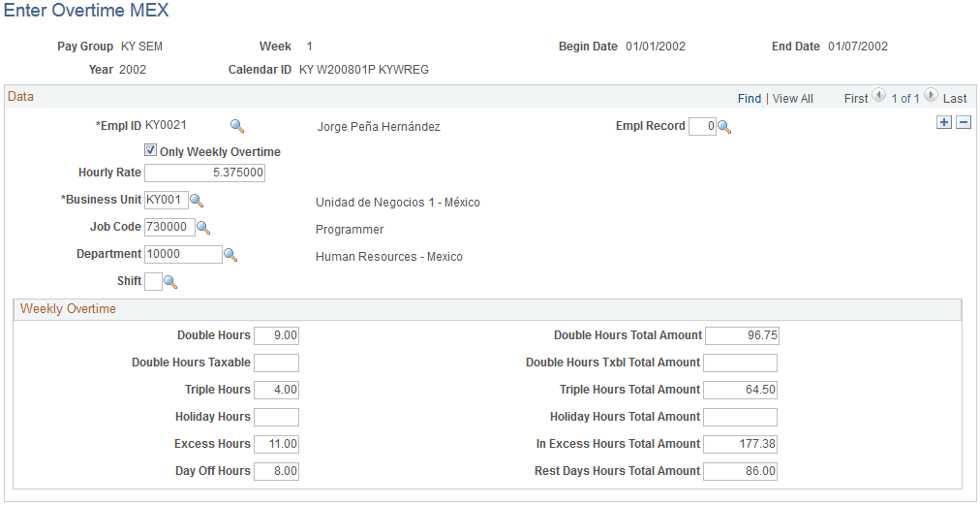
Task: Click into the Shift field
Action: (x=154, y=282)
